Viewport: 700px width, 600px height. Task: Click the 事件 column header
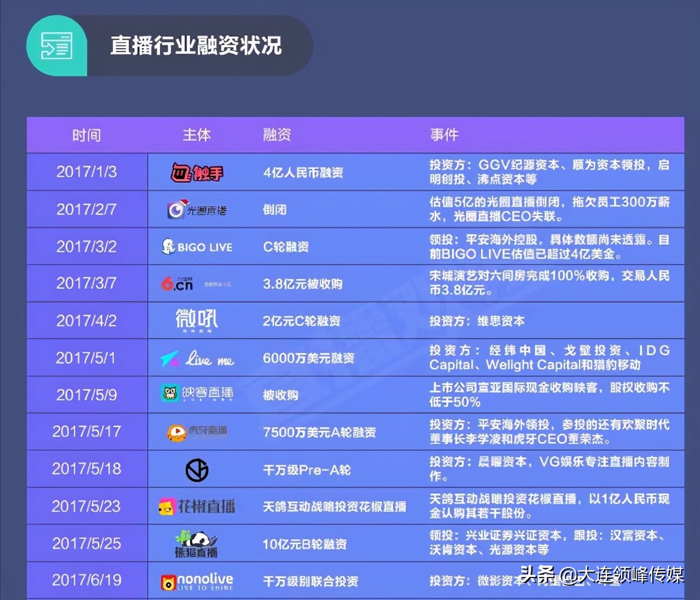point(444,135)
